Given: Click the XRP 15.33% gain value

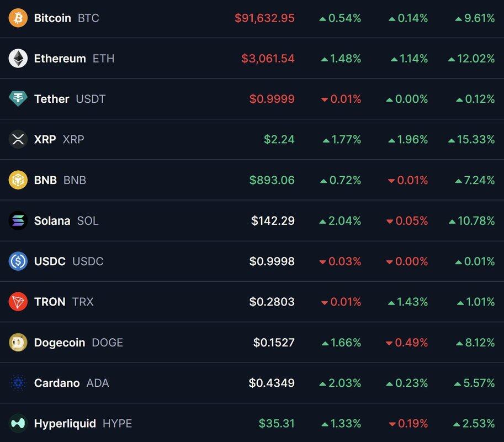Looking at the screenshot, I should [475, 139].
